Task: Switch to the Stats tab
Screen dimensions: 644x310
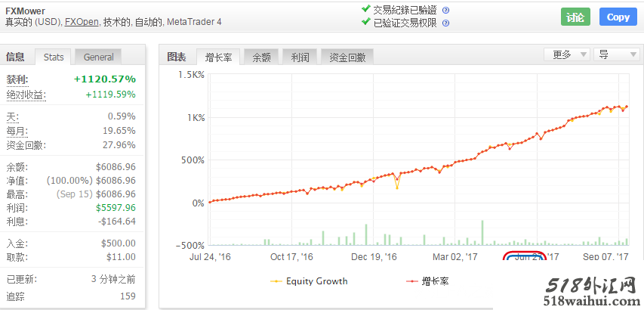Action: 54,57
